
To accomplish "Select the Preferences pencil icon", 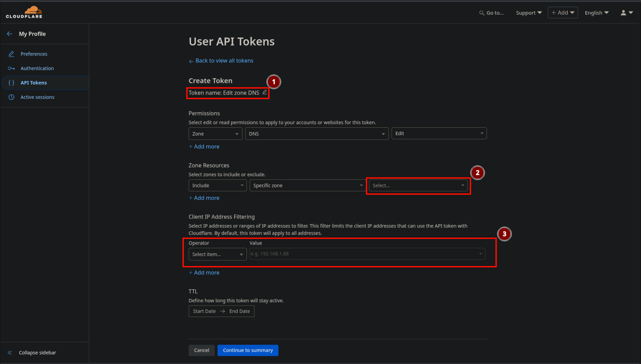I will coord(11,54).
